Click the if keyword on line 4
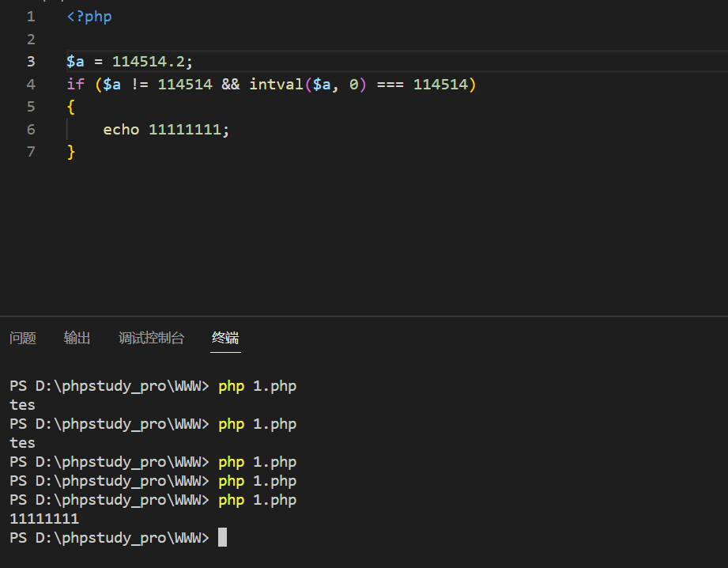 [x=75, y=84]
